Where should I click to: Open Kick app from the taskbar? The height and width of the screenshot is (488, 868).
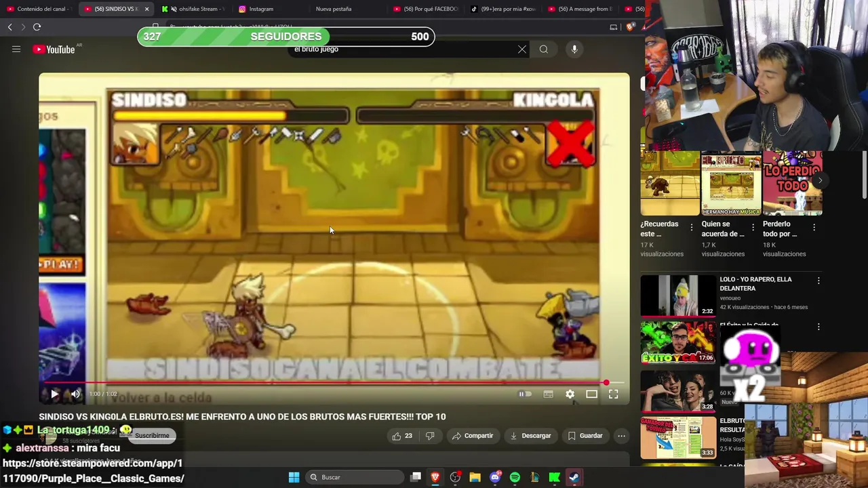coord(554,477)
